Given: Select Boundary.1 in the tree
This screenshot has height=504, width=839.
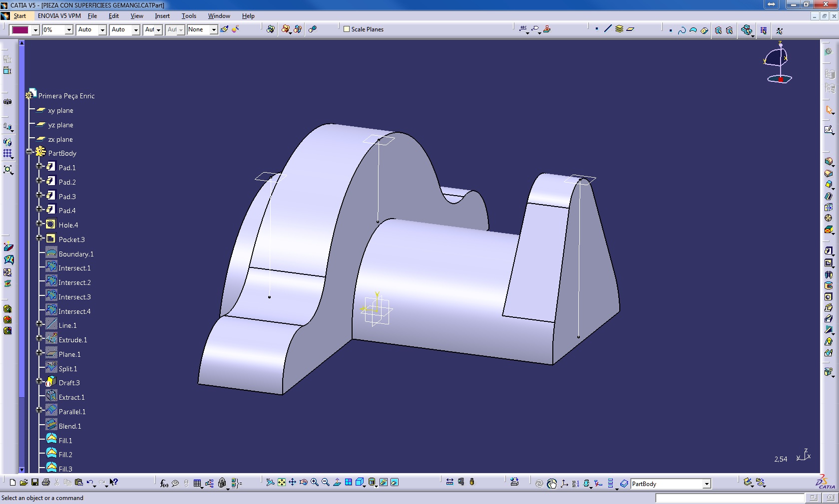Looking at the screenshot, I should 76,254.
